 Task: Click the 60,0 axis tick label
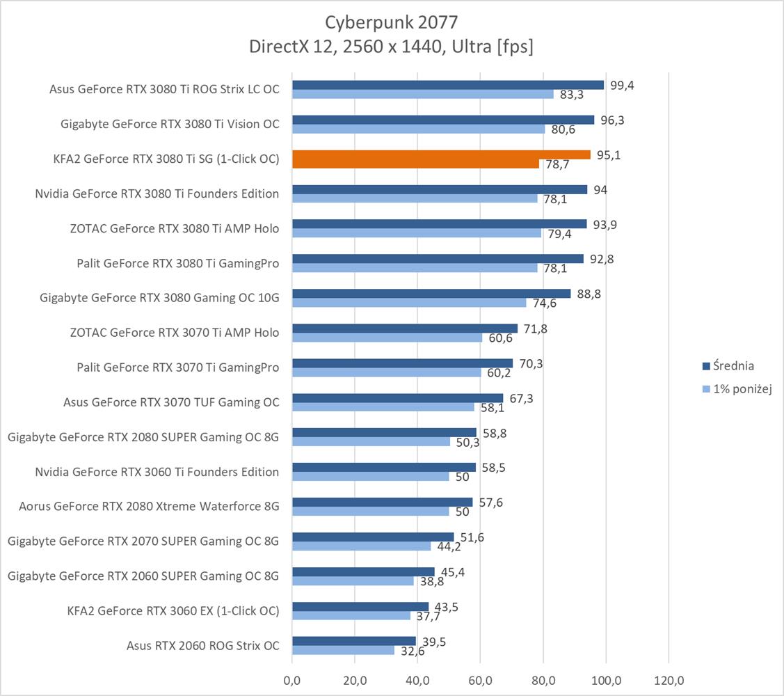480,679
